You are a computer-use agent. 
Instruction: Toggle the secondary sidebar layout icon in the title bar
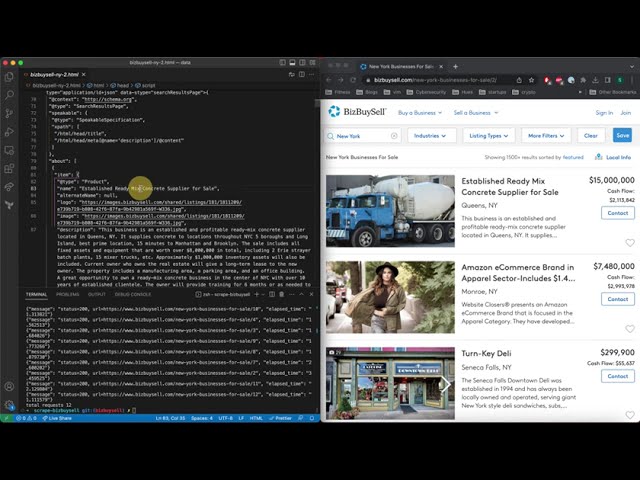point(302,62)
